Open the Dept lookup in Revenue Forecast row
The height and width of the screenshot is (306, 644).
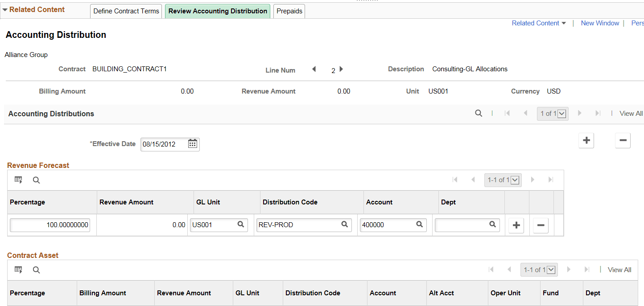pyautogui.click(x=492, y=225)
